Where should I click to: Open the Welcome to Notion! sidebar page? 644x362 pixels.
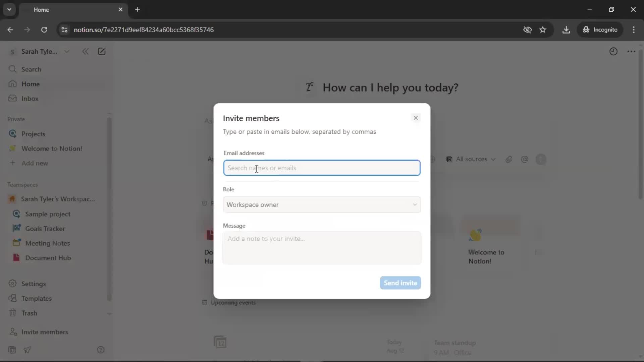pyautogui.click(x=52, y=148)
